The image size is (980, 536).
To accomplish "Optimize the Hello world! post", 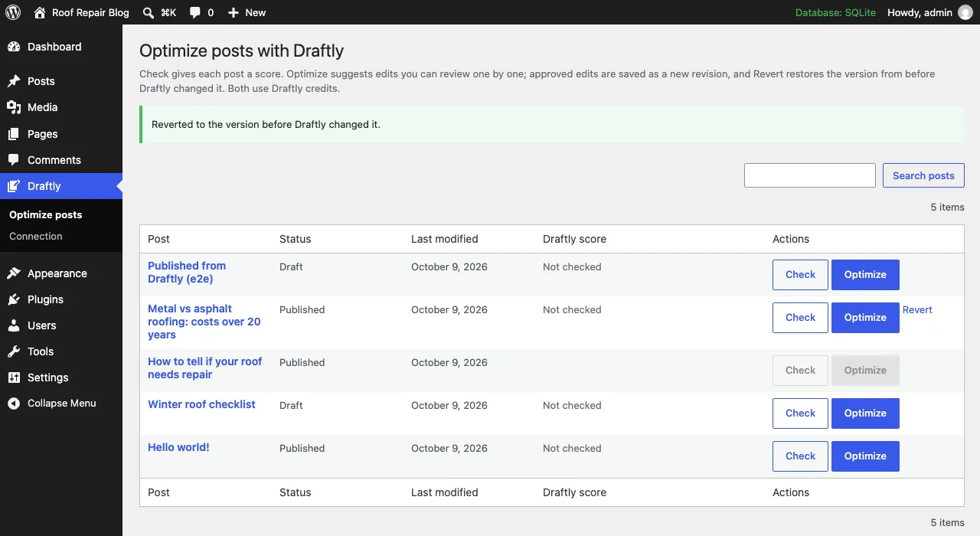I will 865,456.
